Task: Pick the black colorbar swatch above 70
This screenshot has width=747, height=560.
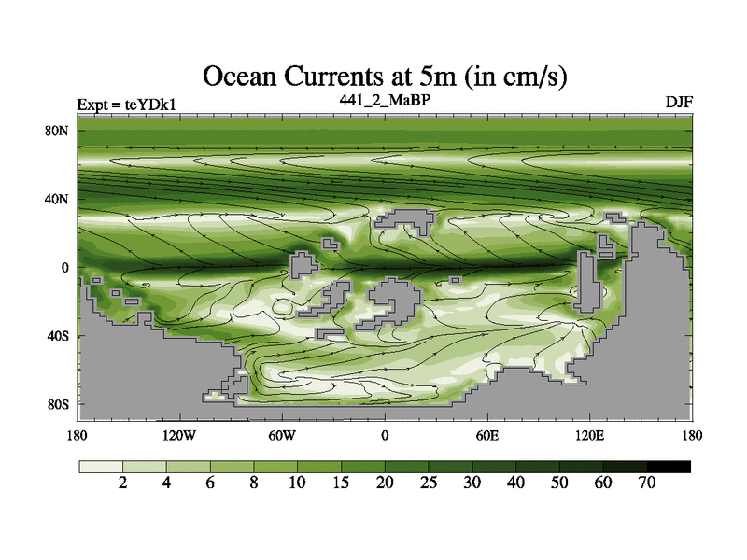Action: click(x=669, y=466)
